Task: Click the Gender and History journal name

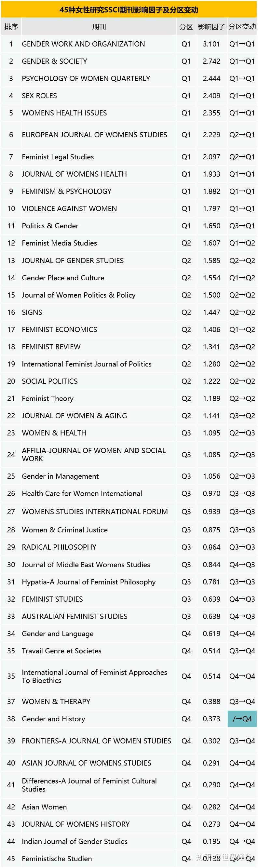Action: tap(53, 719)
